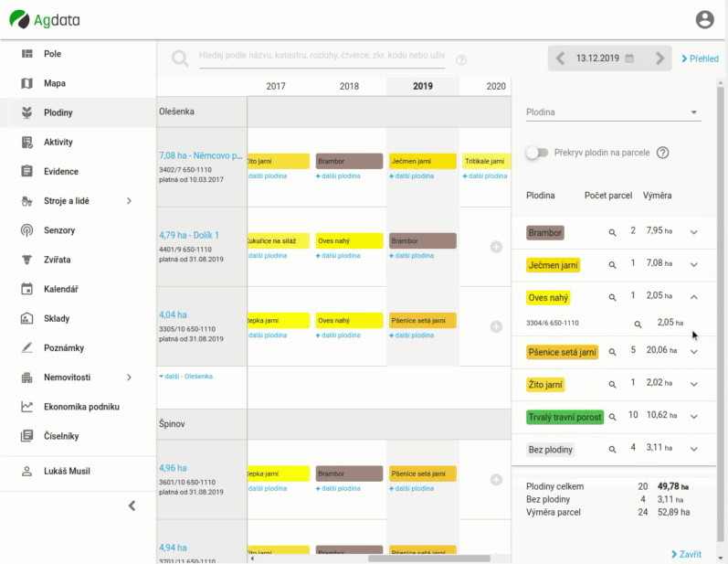Select the 2020 year column header
Image resolution: width=728 pixels, height=564 pixels.
[x=496, y=87]
